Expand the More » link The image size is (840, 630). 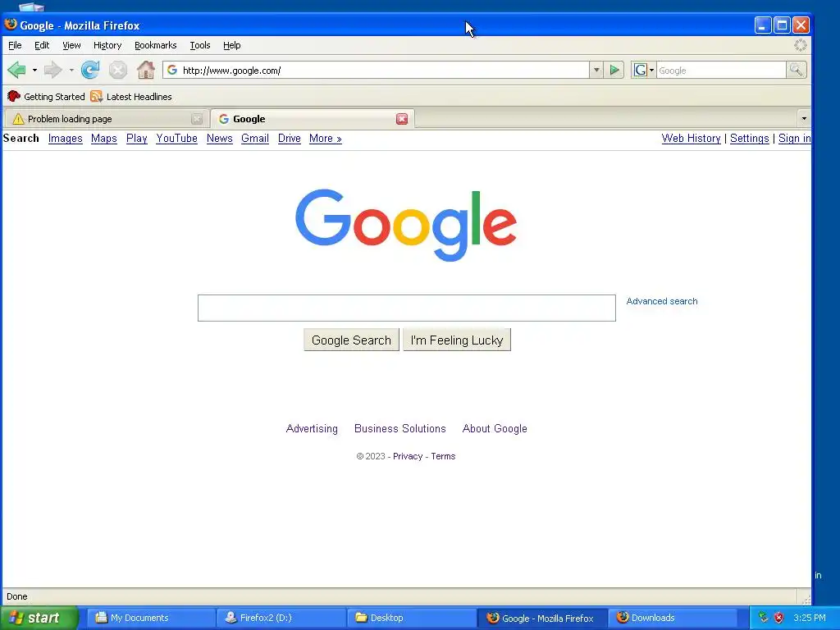pyautogui.click(x=325, y=138)
